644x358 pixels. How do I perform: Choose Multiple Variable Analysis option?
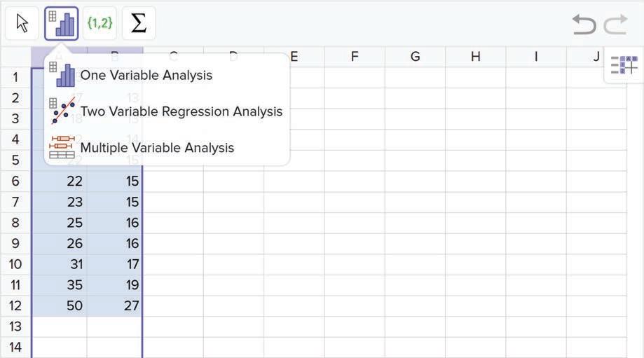pyautogui.click(x=157, y=148)
